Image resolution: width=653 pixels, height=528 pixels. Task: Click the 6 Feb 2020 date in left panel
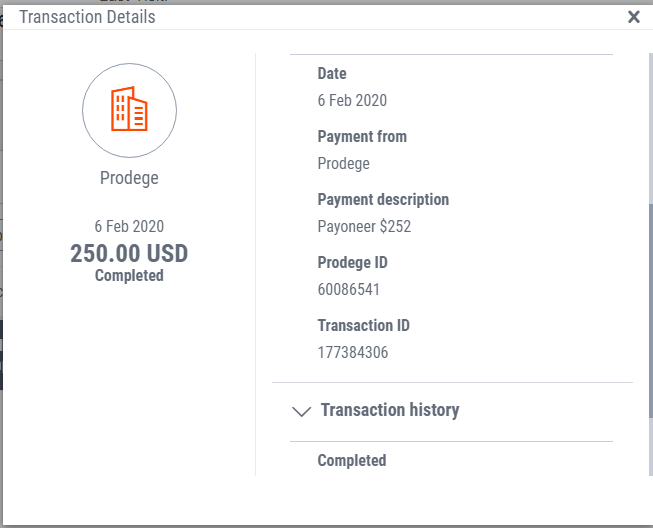point(129,227)
